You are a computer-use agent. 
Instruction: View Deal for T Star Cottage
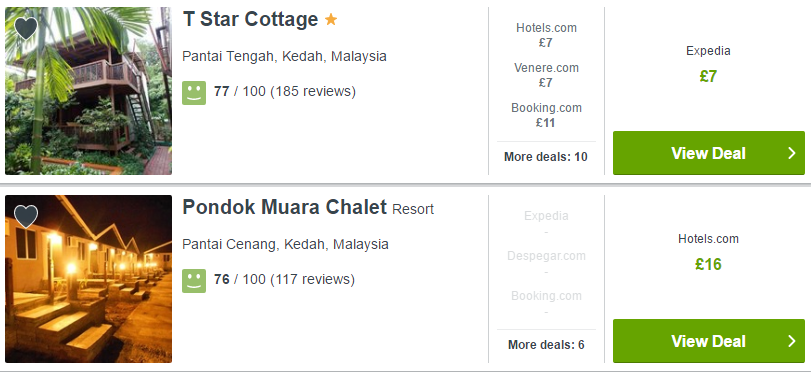709,153
